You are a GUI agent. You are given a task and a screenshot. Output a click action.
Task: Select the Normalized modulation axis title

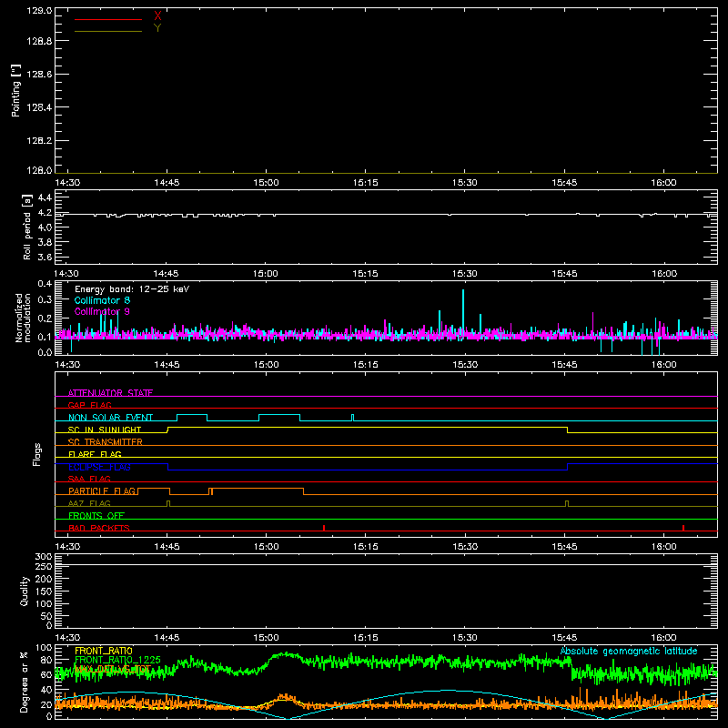[22, 318]
